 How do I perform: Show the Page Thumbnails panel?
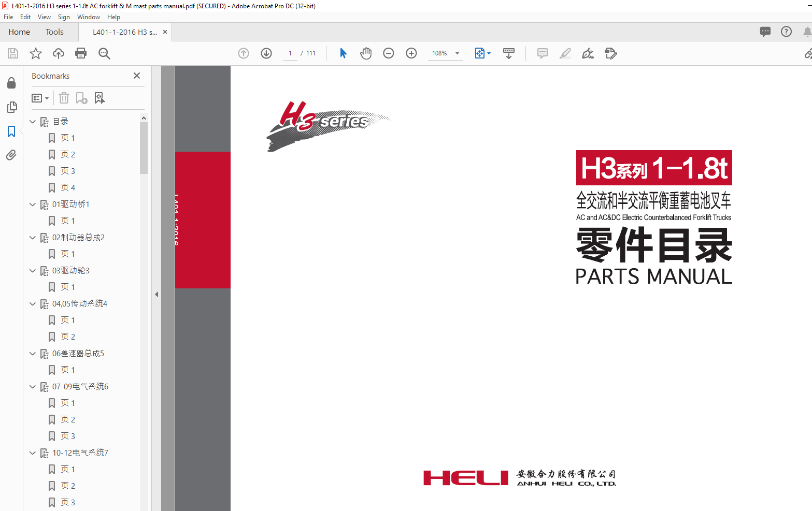11,107
